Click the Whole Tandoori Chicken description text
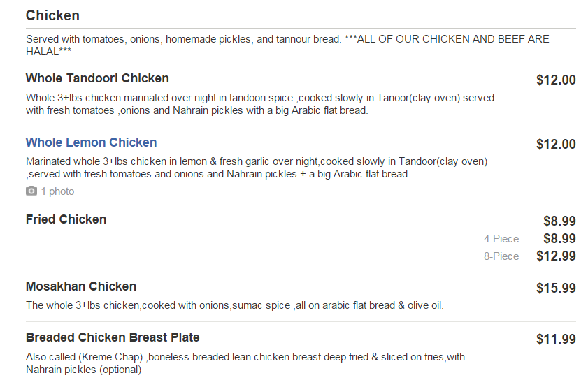Screen dimensions: 588x380 (x=259, y=104)
